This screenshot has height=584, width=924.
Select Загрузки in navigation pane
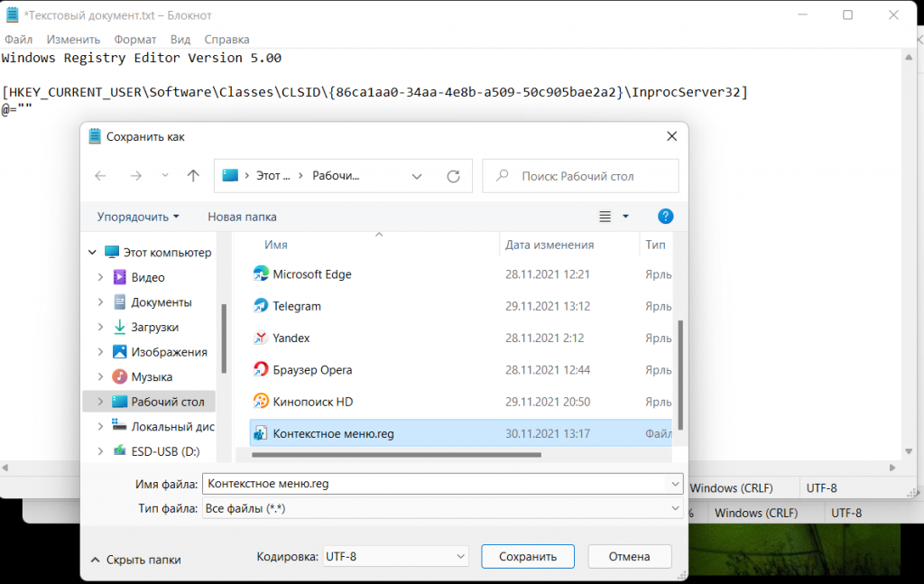pyautogui.click(x=154, y=327)
